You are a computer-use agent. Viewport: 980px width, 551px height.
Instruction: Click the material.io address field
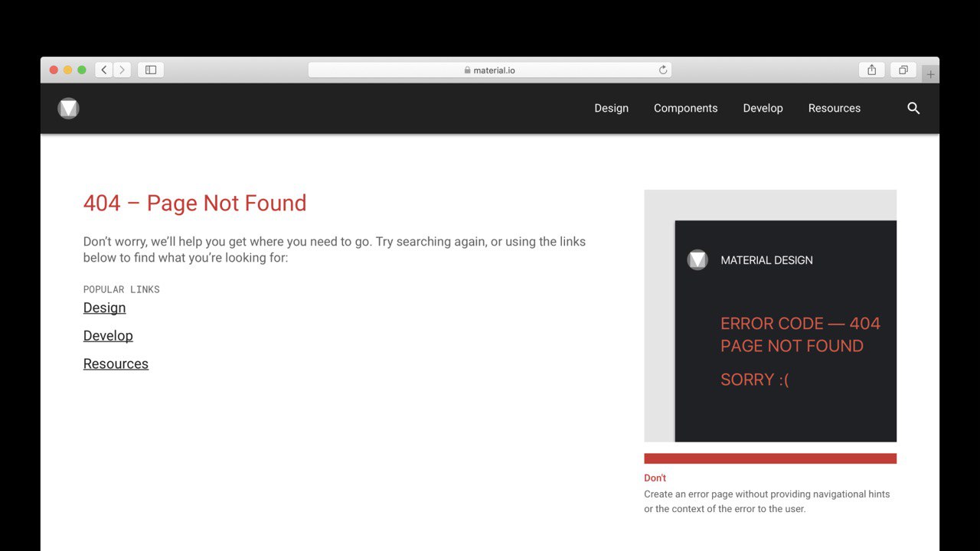coord(490,70)
